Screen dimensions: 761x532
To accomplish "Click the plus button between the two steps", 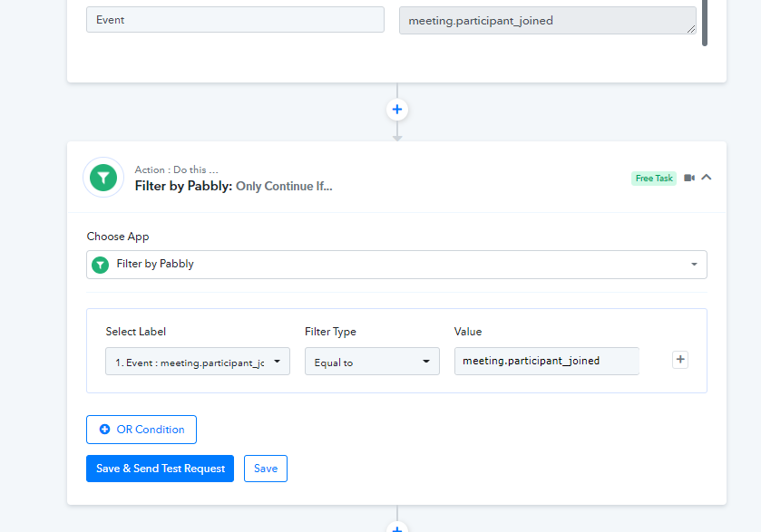I will (x=397, y=109).
